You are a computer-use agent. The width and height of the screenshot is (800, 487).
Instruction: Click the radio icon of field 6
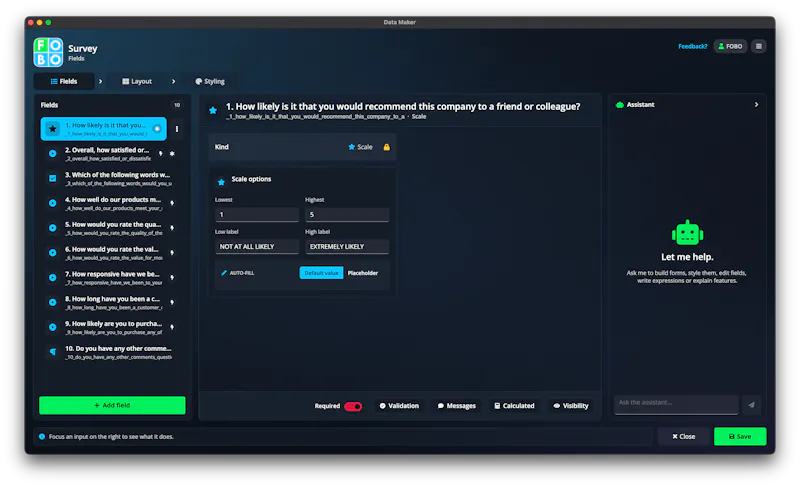[x=53, y=253]
